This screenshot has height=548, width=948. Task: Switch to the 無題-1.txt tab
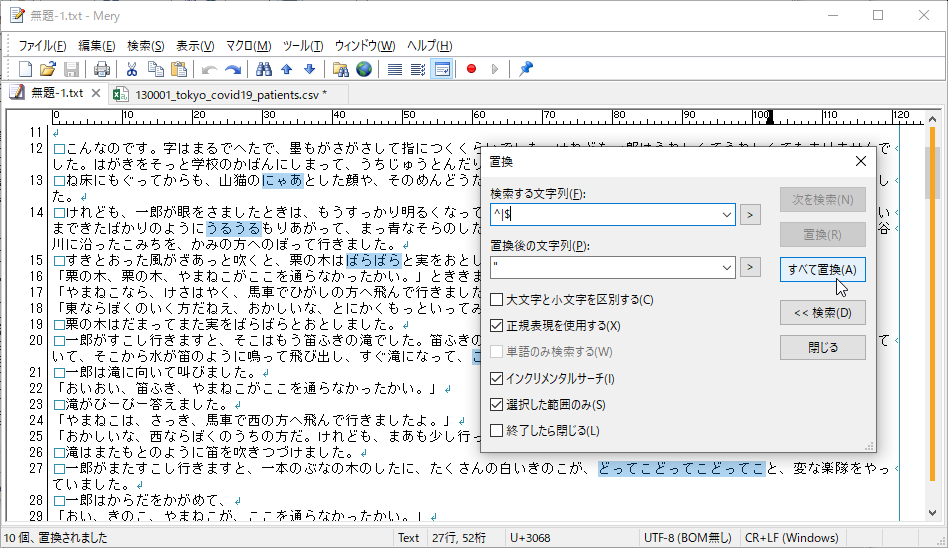pos(57,93)
